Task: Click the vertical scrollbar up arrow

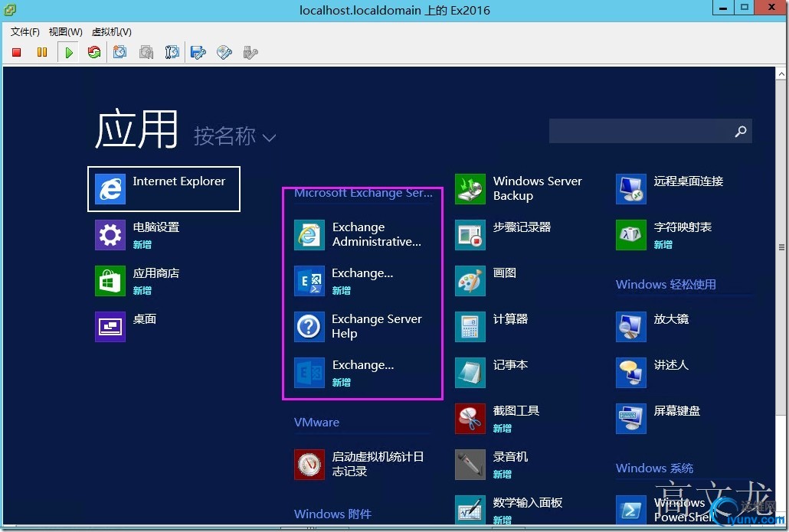Action: (781, 74)
